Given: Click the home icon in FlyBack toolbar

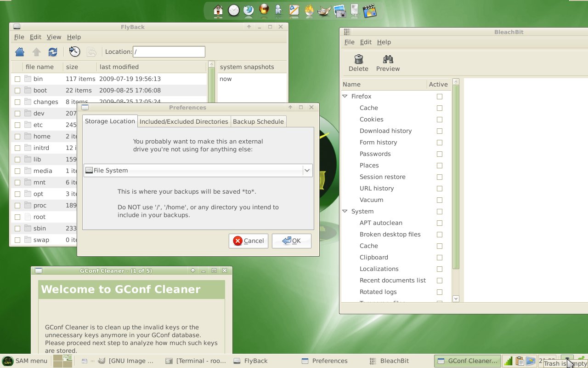Looking at the screenshot, I should (20, 52).
